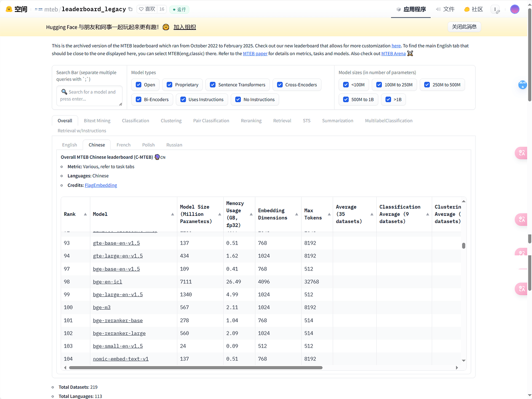The height and width of the screenshot is (399, 532).
Task: Follow the FlagEmbedding credits link
Action: [101, 185]
